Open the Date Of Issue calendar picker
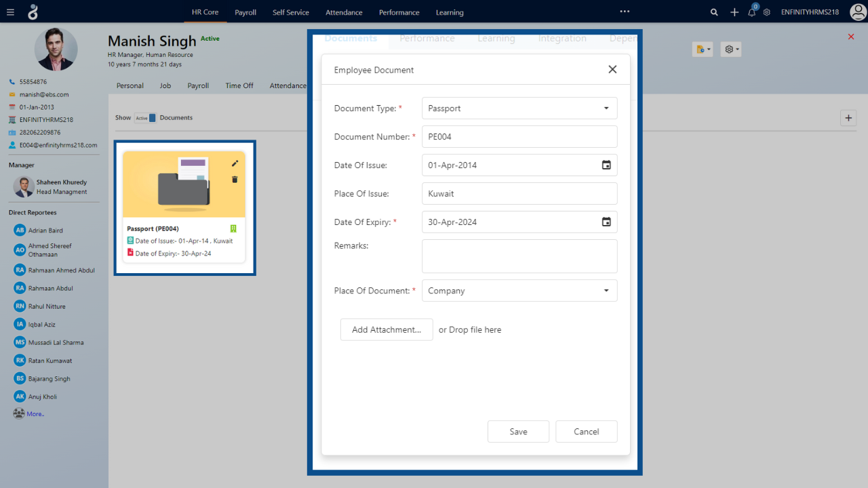 point(606,165)
